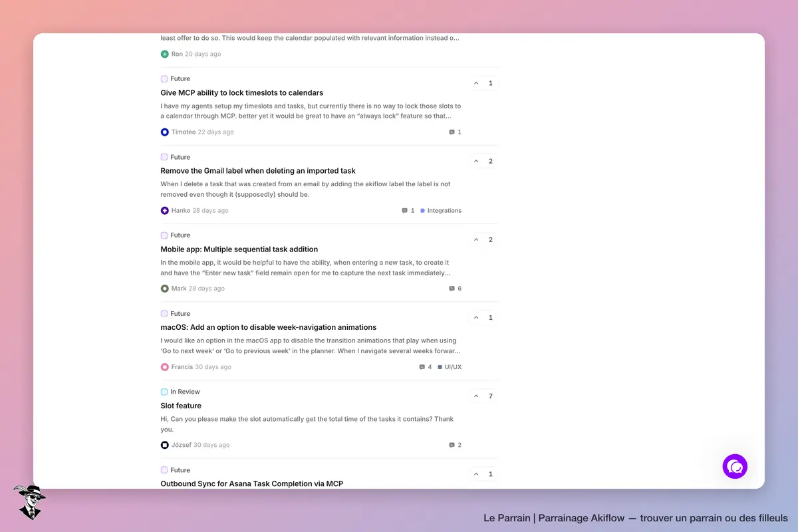Viewport: 798px width, 532px height.
Task: Open the purple chat support widget
Action: pyautogui.click(x=735, y=467)
